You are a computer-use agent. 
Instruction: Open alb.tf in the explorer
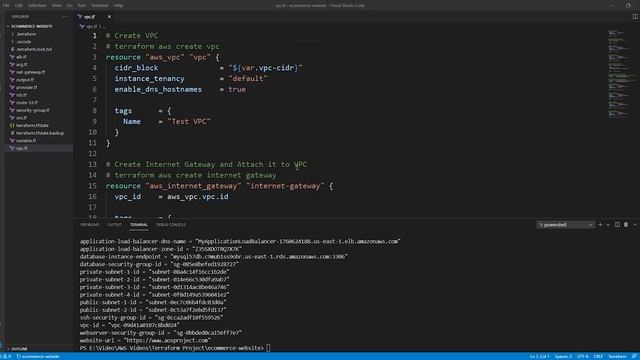(x=21, y=57)
